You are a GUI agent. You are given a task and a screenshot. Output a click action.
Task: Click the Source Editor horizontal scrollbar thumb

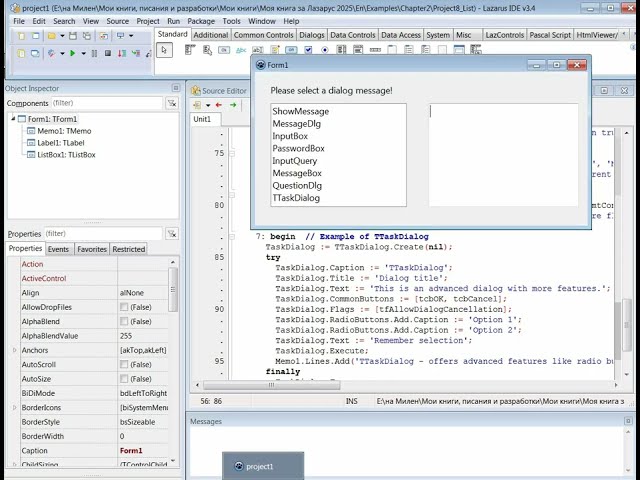coord(271,385)
